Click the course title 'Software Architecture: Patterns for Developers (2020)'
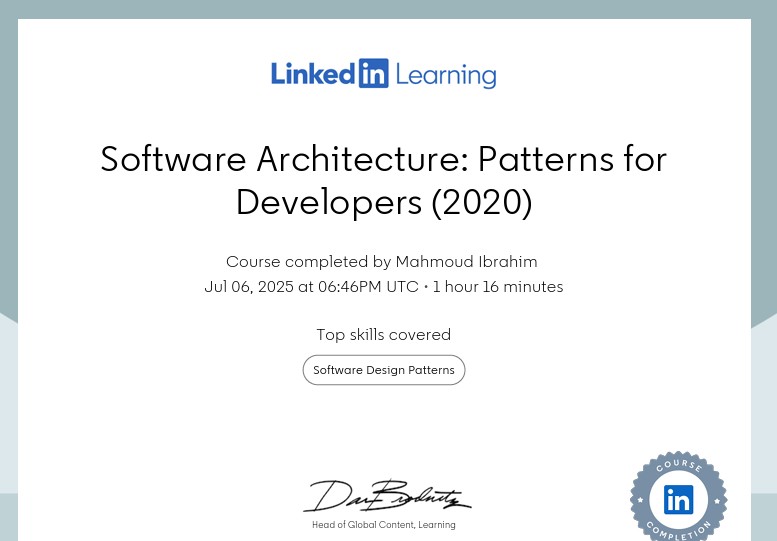Image resolution: width=777 pixels, height=541 pixels. click(x=384, y=180)
